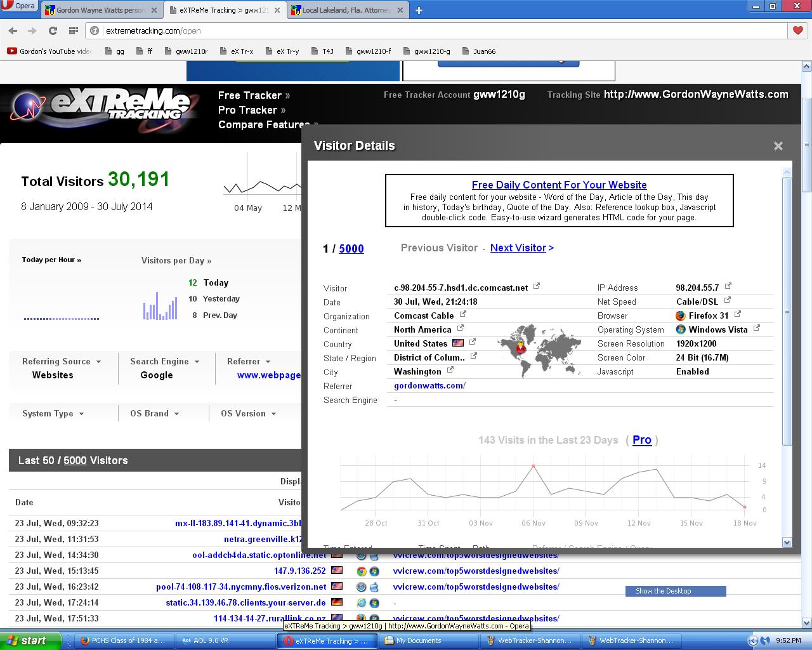Click external link icon beside Firefox 31
The width and height of the screenshot is (812, 650).
click(738, 314)
